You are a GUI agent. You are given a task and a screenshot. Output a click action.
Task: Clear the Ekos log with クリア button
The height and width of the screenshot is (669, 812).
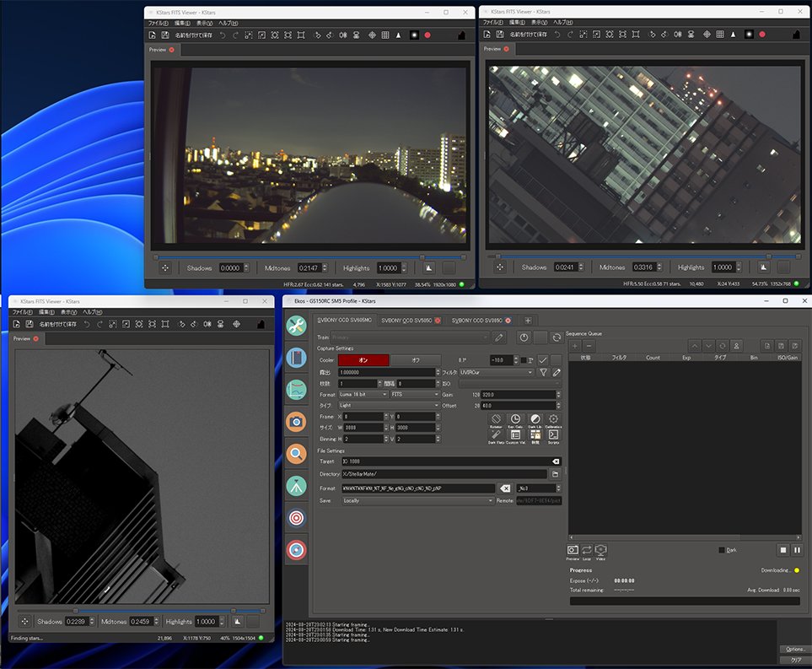[x=795, y=660]
